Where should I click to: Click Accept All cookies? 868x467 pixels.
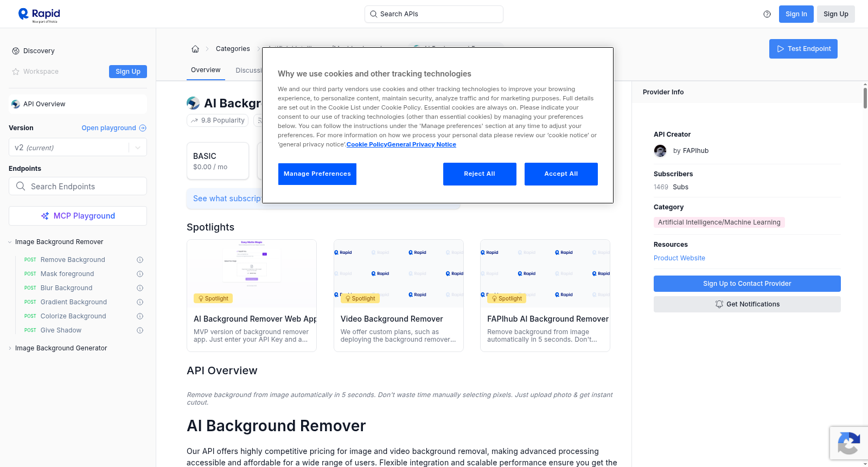pos(561,174)
